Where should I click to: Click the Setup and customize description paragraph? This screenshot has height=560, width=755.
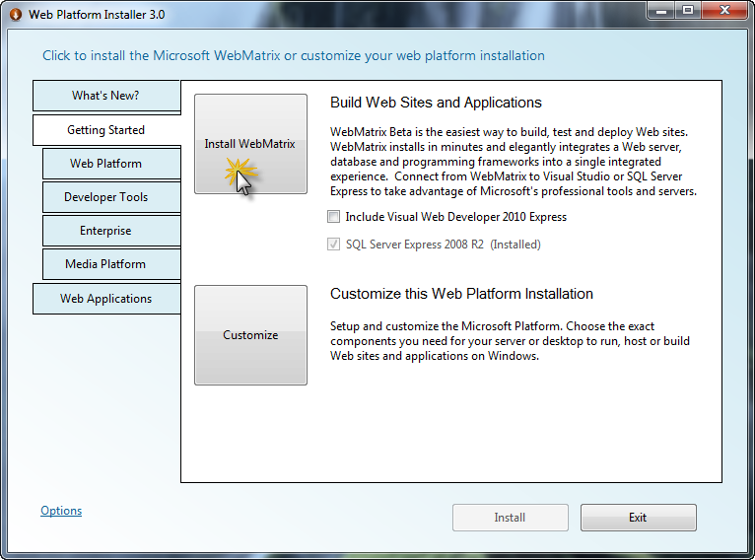tap(510, 341)
